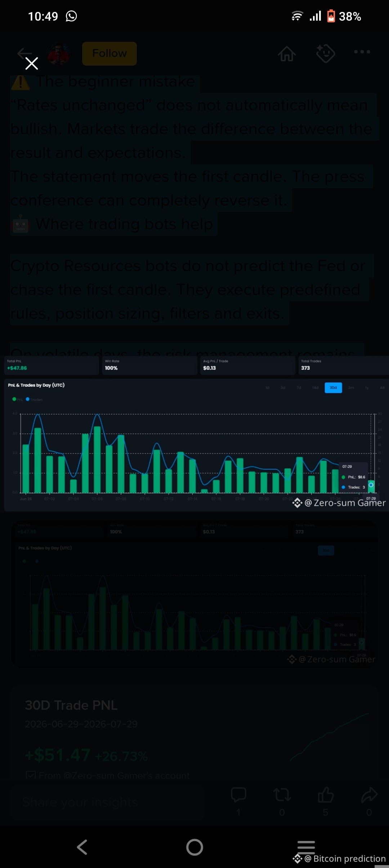The height and width of the screenshot is (868, 389).
Task: Tap the share arrow icon
Action: 369,794
